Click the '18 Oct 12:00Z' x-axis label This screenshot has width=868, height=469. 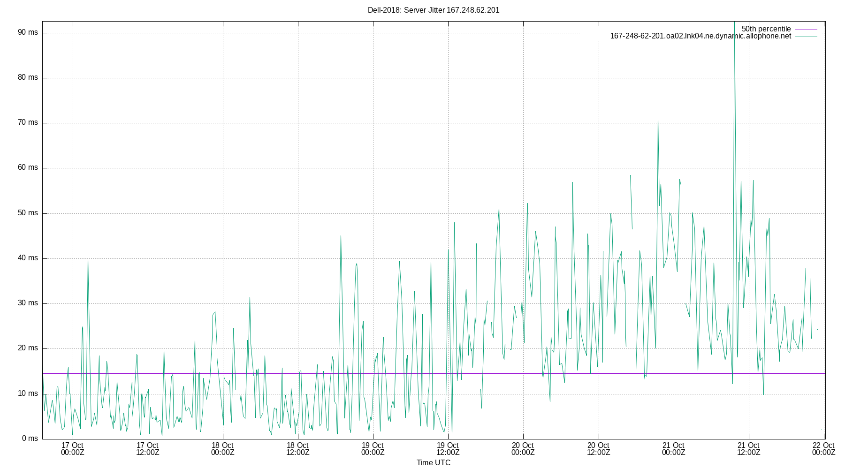point(297,449)
